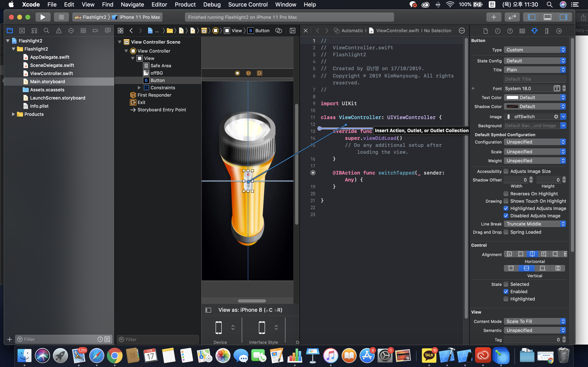Viewport: 588px width, 367px height.
Task: Open the Connections inspector arrow icon
Action: [x=559, y=31]
